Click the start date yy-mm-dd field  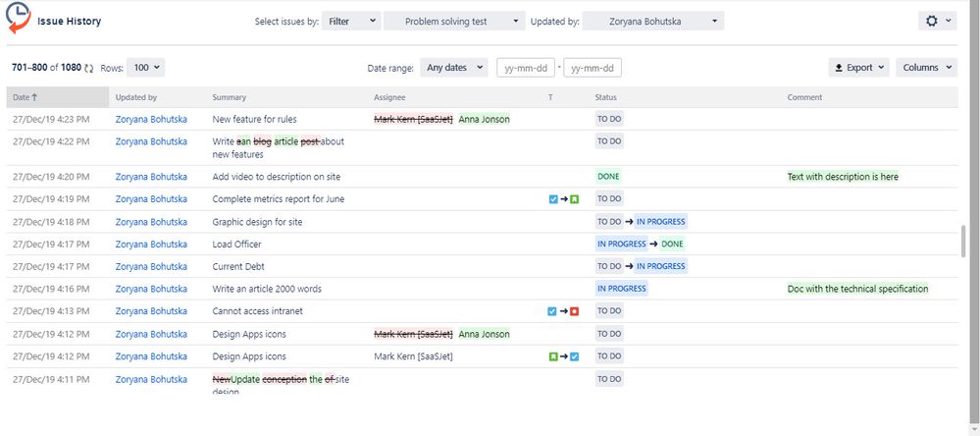click(526, 68)
